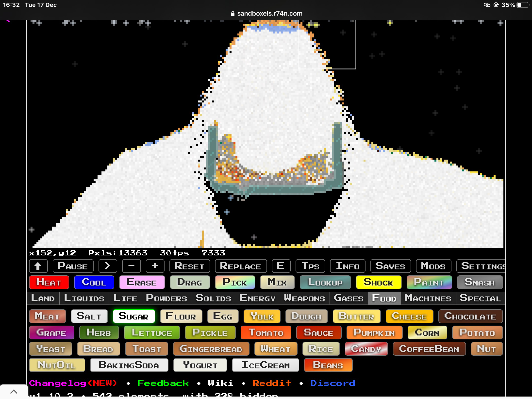Choose the Erase tool
Viewport: 532px width, 399px height.
pyautogui.click(x=142, y=282)
